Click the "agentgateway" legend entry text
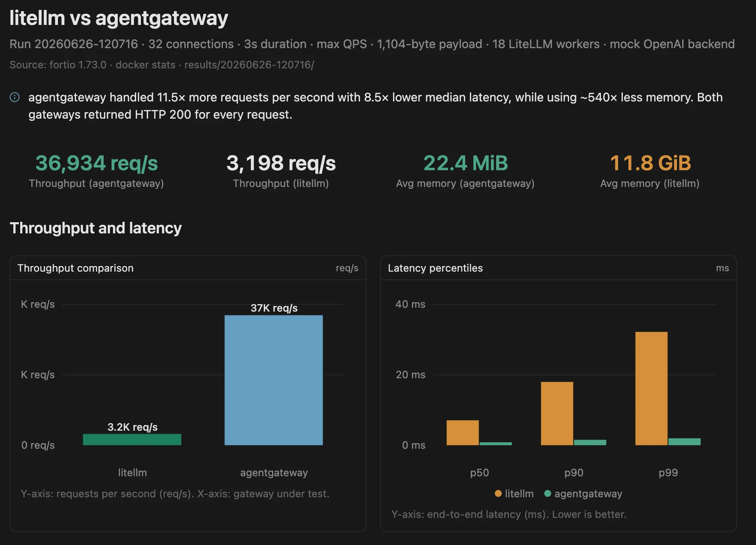Viewport: 756px width, 545px height. click(x=588, y=494)
